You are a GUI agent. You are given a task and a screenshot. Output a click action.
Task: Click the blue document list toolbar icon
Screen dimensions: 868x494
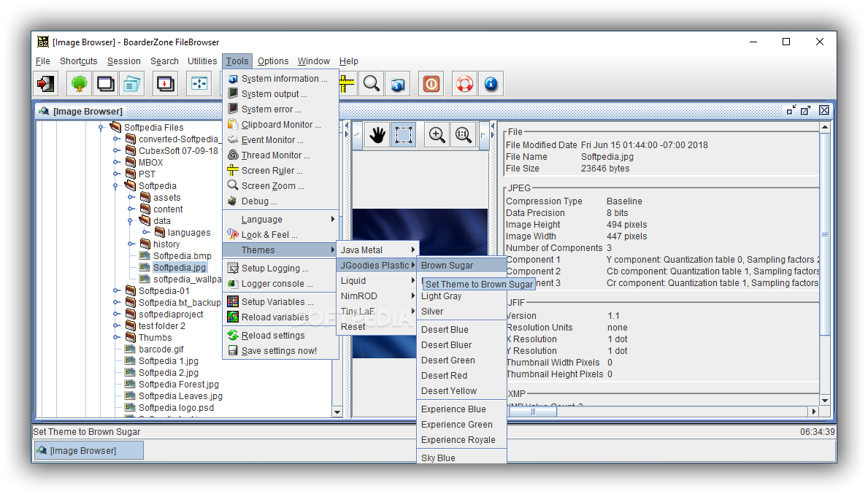click(131, 84)
